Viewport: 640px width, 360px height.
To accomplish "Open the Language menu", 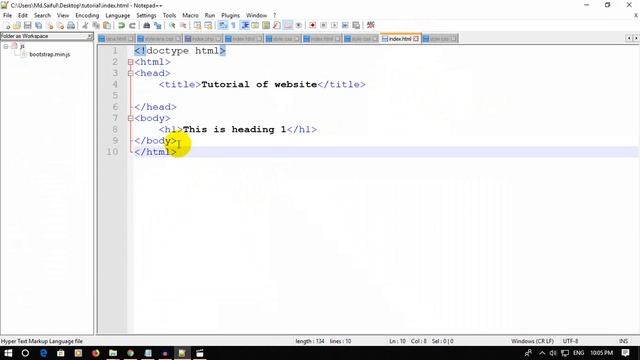I will click(x=118, y=15).
